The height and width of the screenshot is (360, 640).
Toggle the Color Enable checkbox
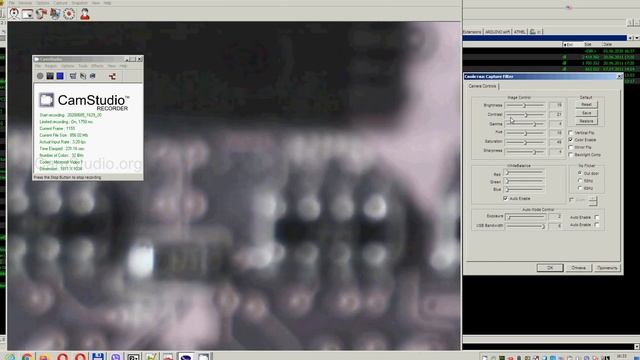tap(571, 140)
